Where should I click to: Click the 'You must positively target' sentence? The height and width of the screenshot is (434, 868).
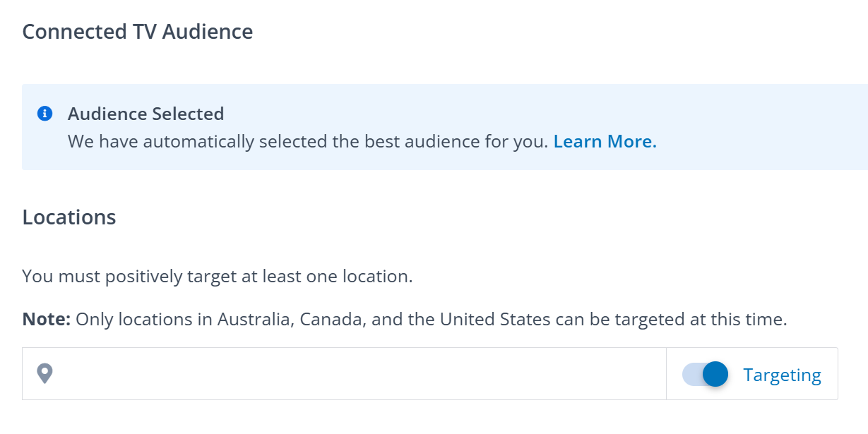coord(217,276)
